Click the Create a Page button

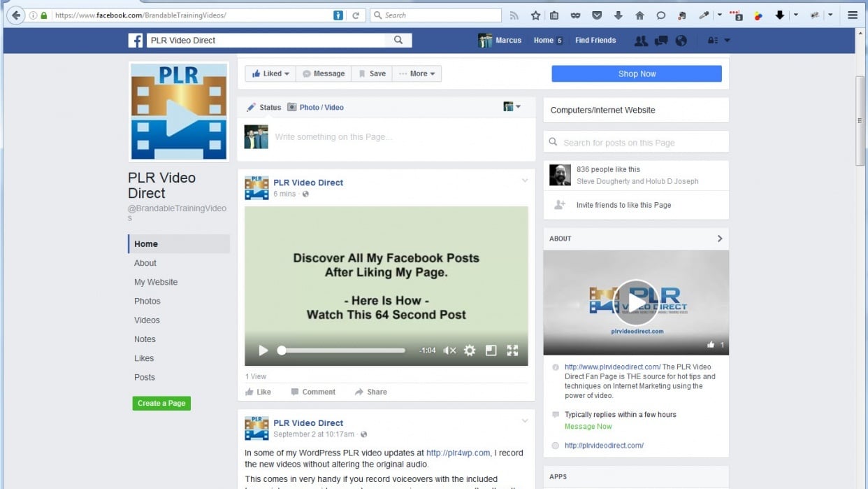[x=161, y=403]
